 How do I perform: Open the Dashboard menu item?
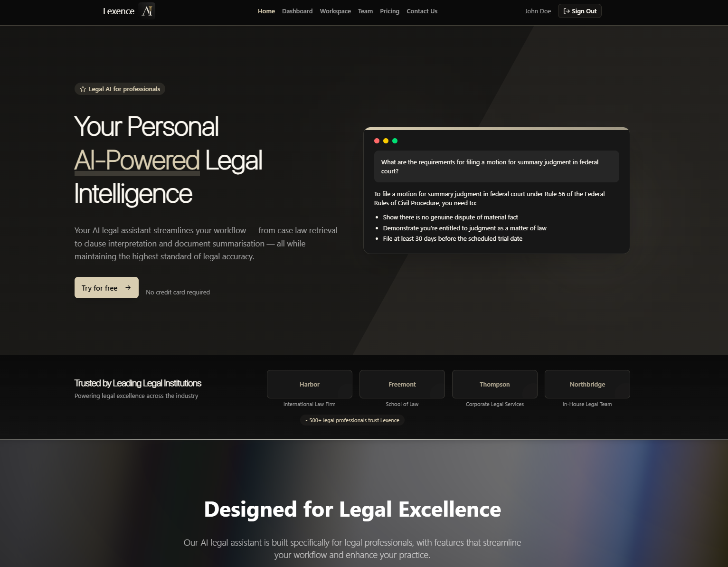pos(297,11)
